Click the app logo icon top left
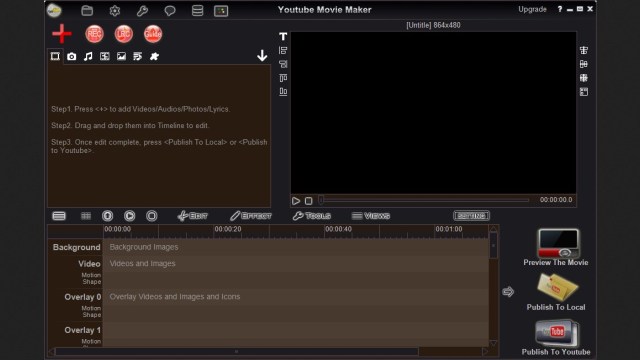The width and height of the screenshot is (640, 360). click(54, 11)
